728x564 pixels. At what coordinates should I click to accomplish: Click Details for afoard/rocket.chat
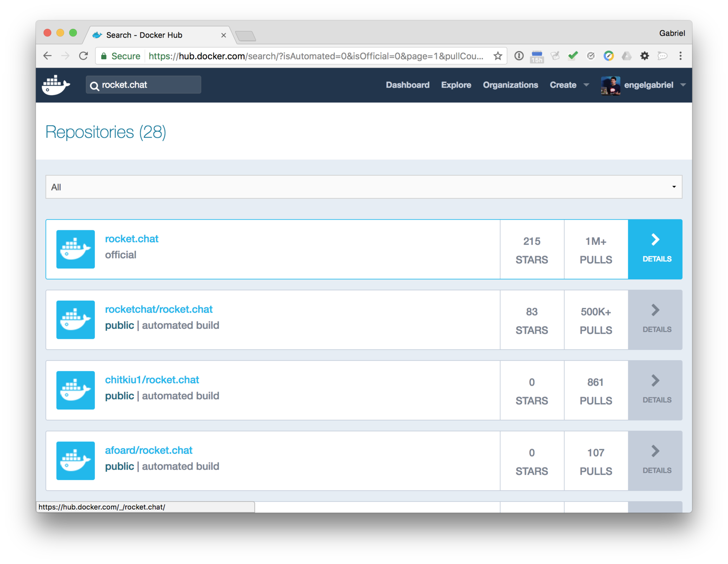pos(655,461)
